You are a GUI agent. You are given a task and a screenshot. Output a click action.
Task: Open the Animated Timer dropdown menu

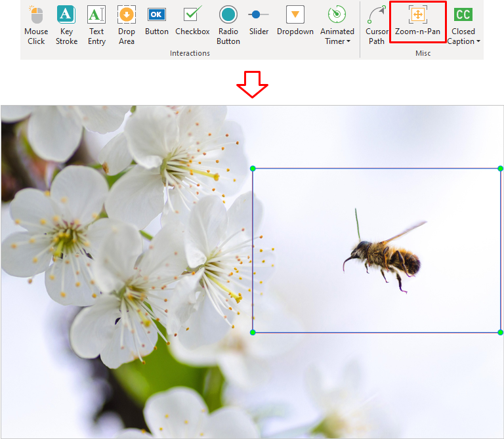pos(336,41)
